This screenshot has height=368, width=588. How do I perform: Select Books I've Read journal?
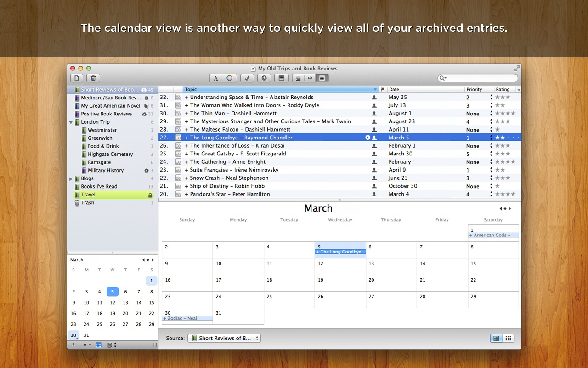coord(113,186)
